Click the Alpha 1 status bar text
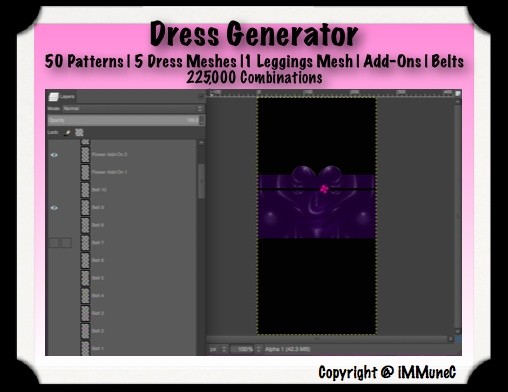 (x=288, y=349)
